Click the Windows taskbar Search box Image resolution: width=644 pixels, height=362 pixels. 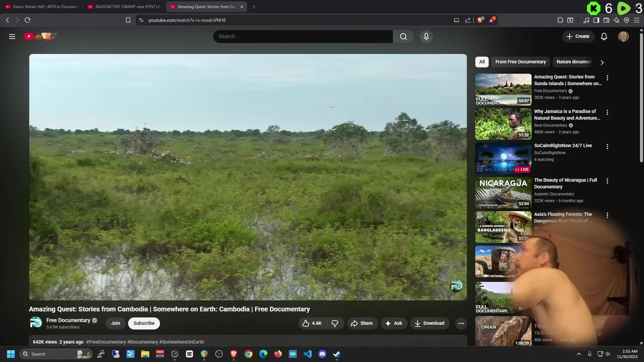click(x=56, y=354)
